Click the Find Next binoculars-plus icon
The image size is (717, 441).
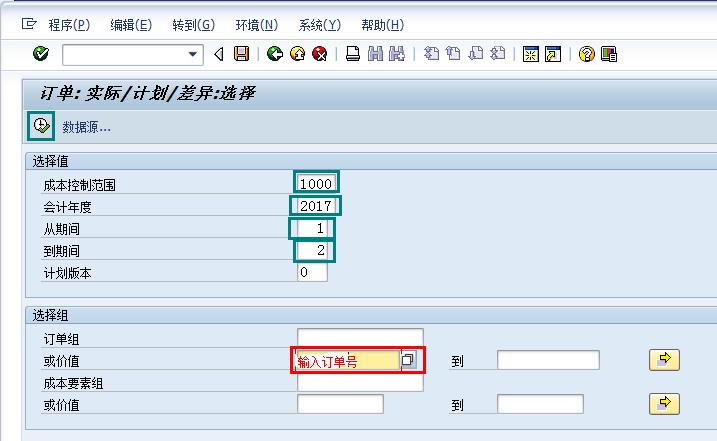click(x=397, y=54)
